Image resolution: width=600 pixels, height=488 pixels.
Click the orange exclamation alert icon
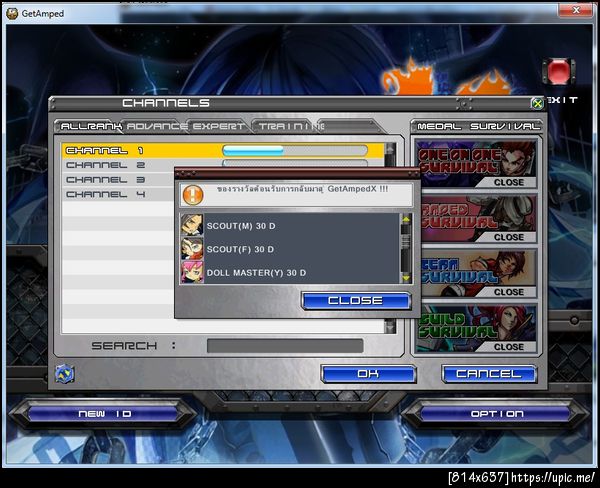[193, 194]
